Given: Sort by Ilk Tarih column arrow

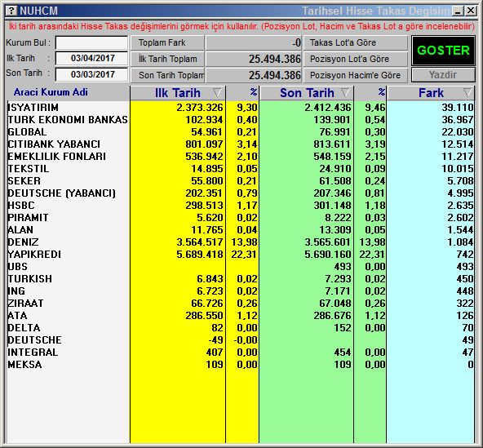Looking at the screenshot, I should (217, 92).
